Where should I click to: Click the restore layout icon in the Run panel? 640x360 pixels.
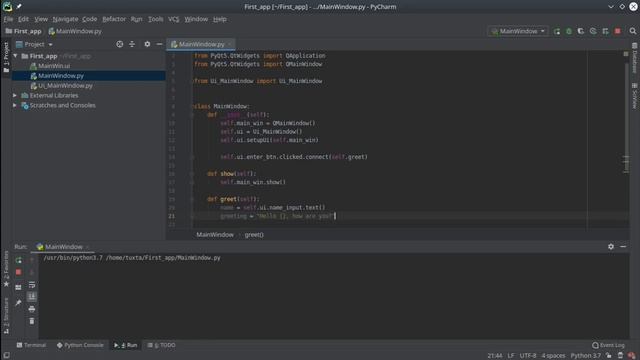pos(18,287)
